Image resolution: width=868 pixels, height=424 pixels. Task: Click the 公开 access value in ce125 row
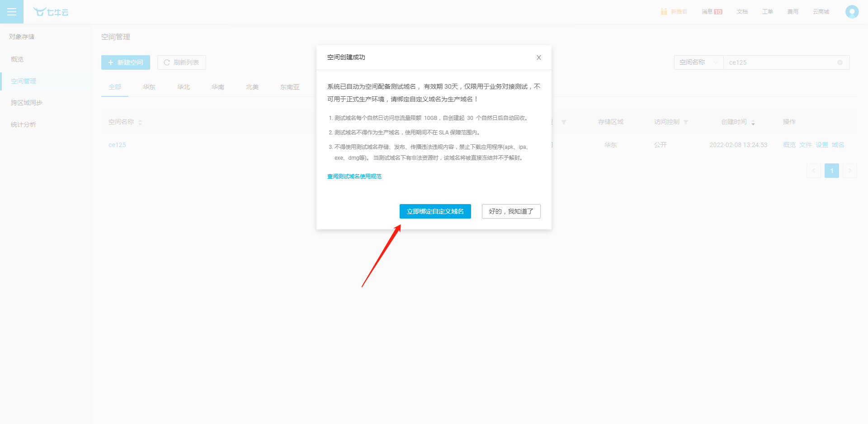[x=660, y=145]
